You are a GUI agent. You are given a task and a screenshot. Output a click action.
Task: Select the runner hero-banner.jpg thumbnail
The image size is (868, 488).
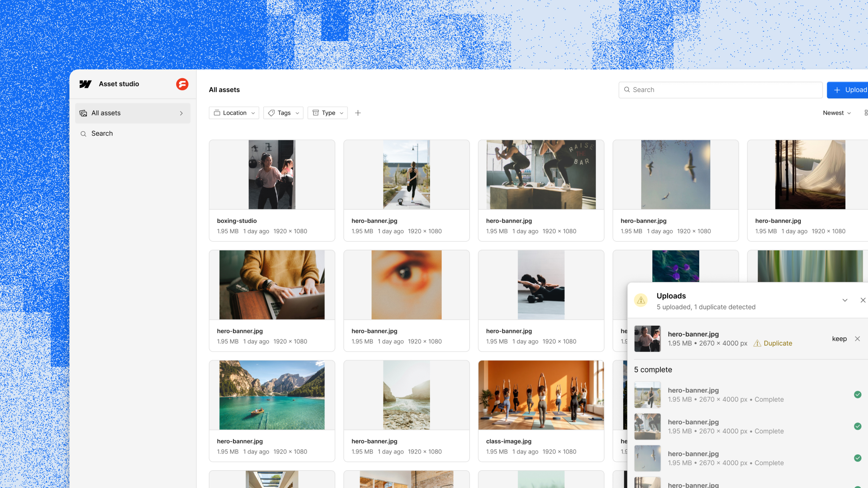pos(407,175)
